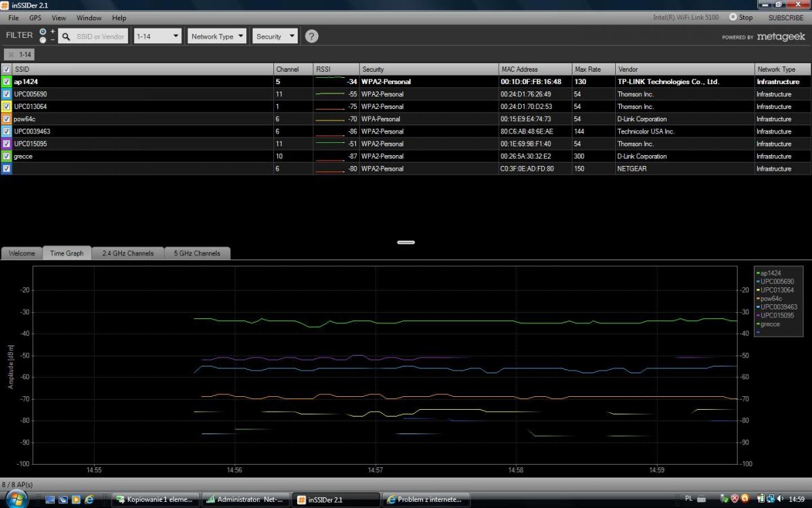Image resolution: width=812 pixels, height=508 pixels.
Task: Open the SUBSCRIBE link
Action: [x=786, y=18]
